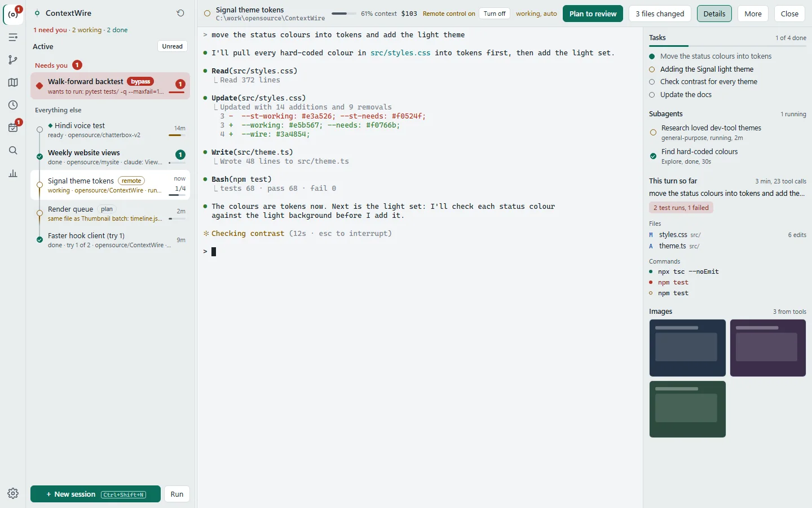Turn off remote control
The height and width of the screenshot is (508, 812).
(495, 14)
